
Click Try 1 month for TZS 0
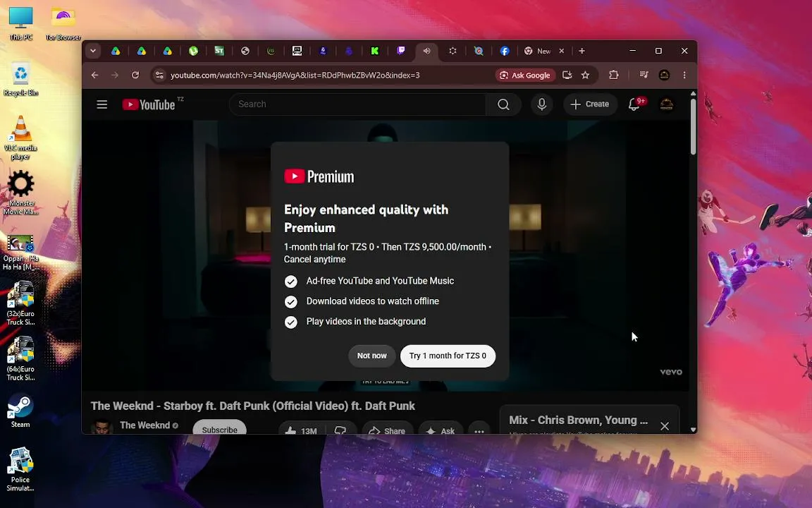coord(448,356)
